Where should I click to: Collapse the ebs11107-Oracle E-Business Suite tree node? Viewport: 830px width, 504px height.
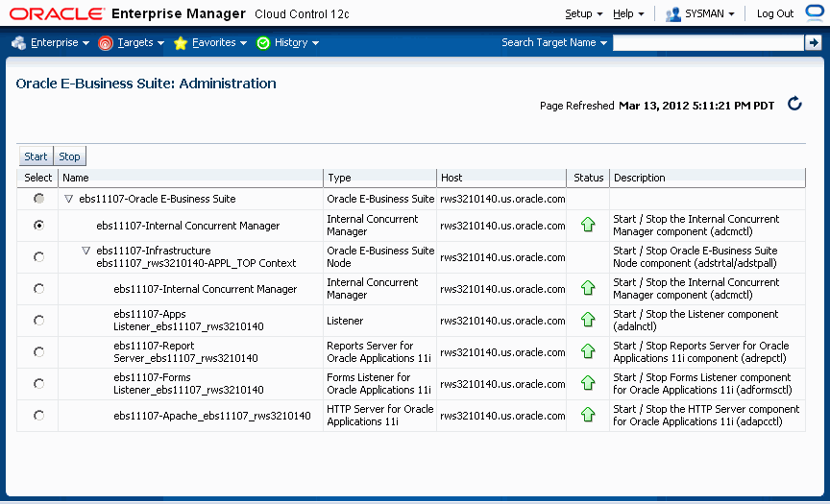(x=68, y=199)
